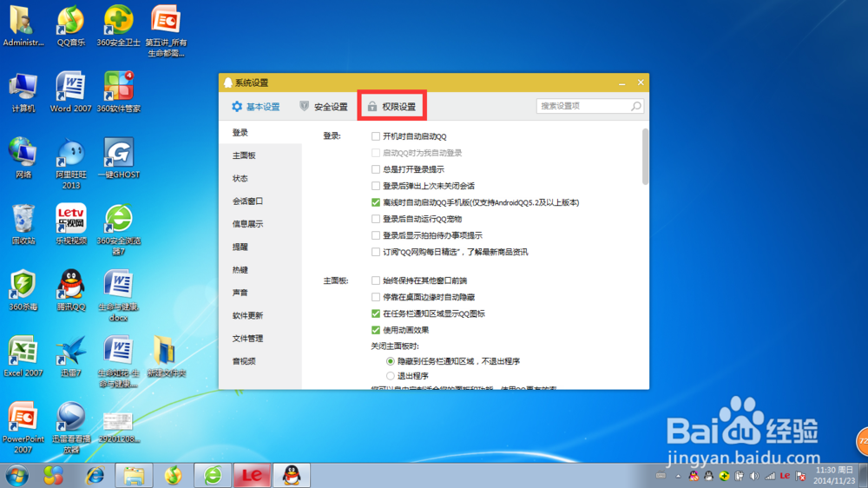Launch the Excel 2007 desktop shortcut

(x=23, y=356)
